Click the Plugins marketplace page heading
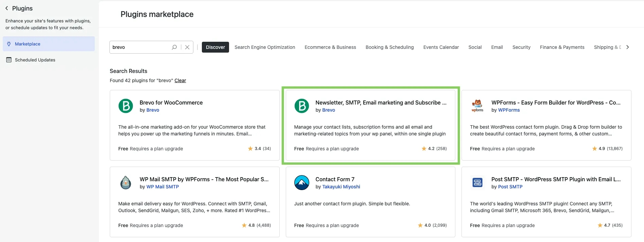The image size is (644, 242). click(x=157, y=14)
